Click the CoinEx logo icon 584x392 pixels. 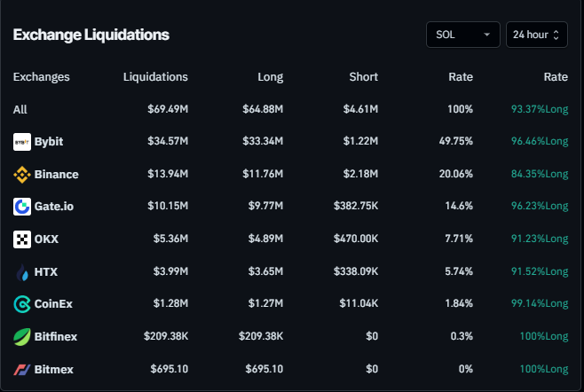[22, 304]
